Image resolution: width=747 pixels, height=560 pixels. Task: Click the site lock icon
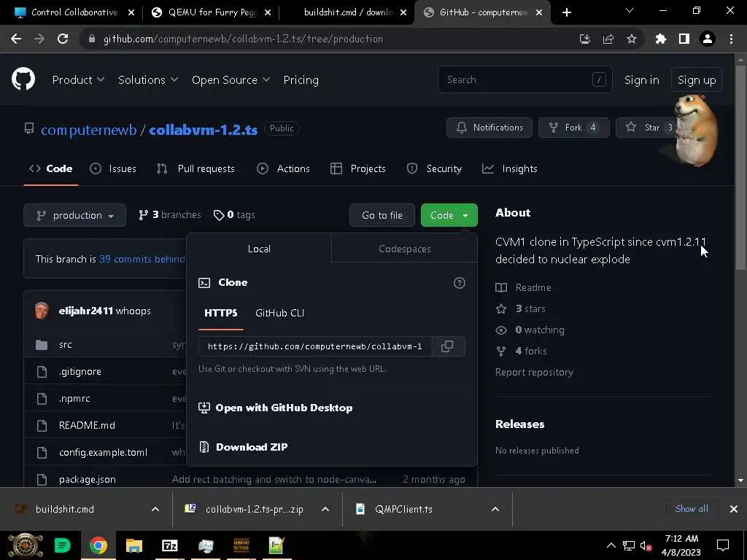coord(92,39)
